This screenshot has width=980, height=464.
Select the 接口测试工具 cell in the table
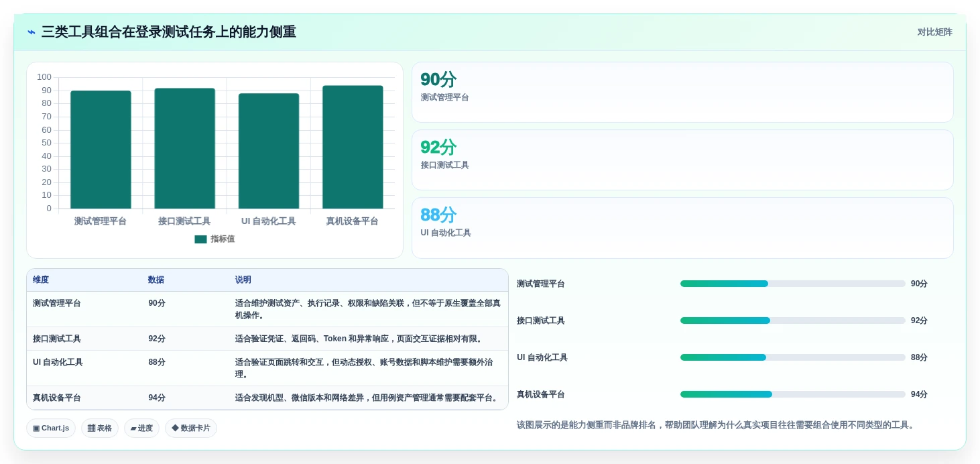coord(84,339)
